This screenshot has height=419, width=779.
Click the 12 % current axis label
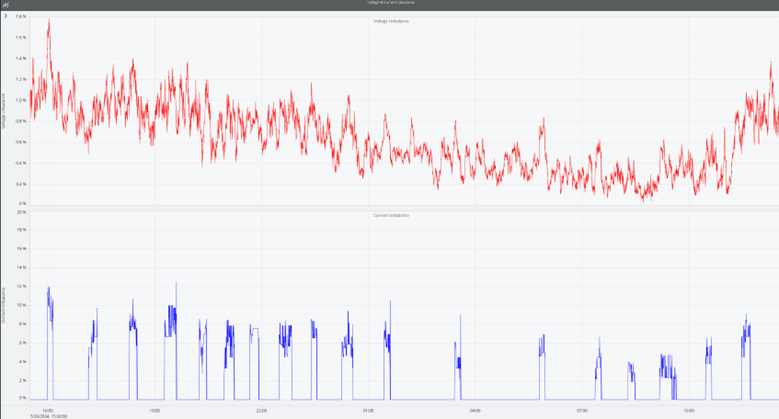click(21, 286)
